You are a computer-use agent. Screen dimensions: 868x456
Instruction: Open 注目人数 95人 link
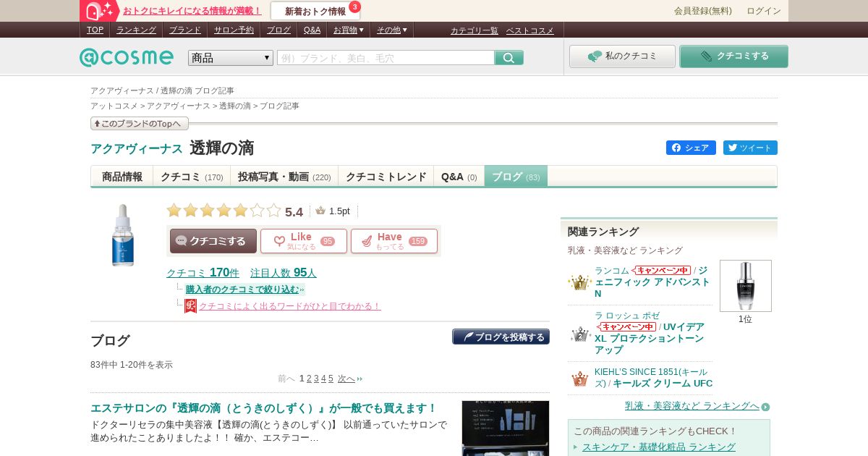[x=284, y=273]
